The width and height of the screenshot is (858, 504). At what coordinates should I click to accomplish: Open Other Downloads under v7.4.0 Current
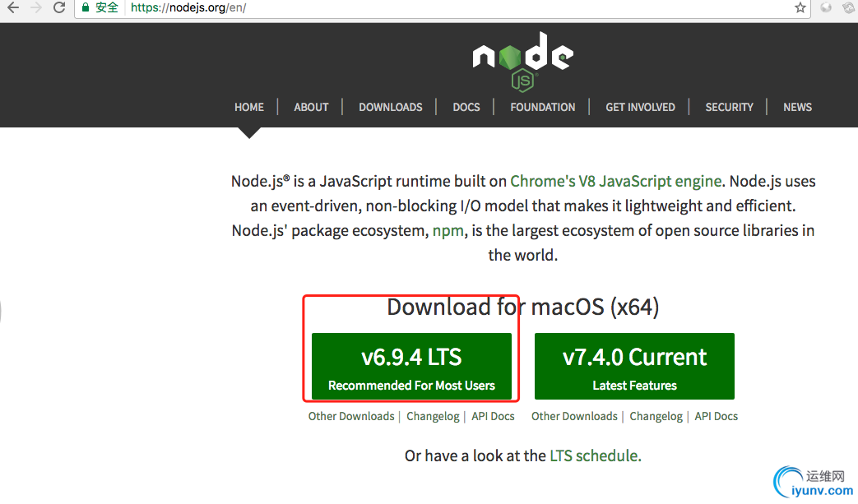click(574, 417)
